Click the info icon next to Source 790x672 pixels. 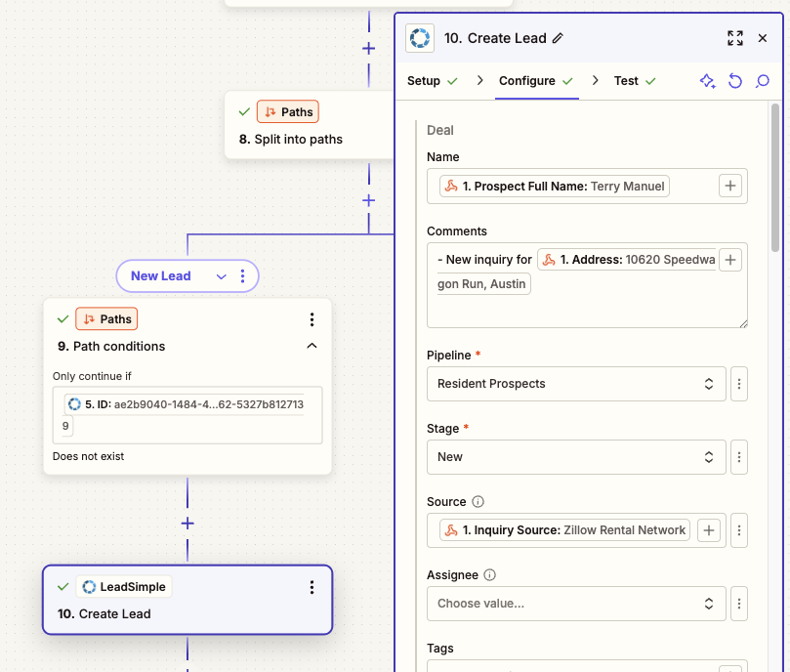(x=478, y=502)
